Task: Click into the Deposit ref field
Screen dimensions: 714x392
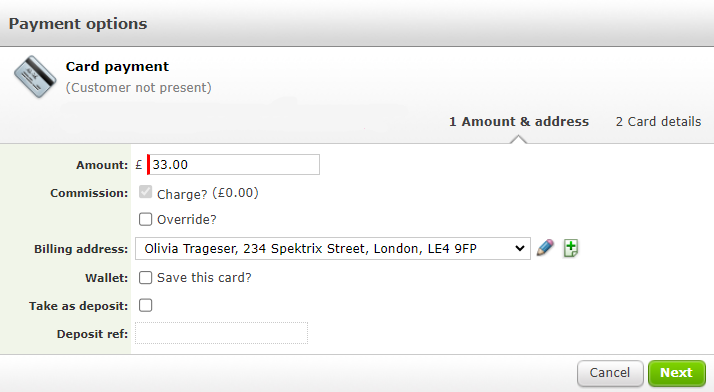Action: click(x=221, y=333)
